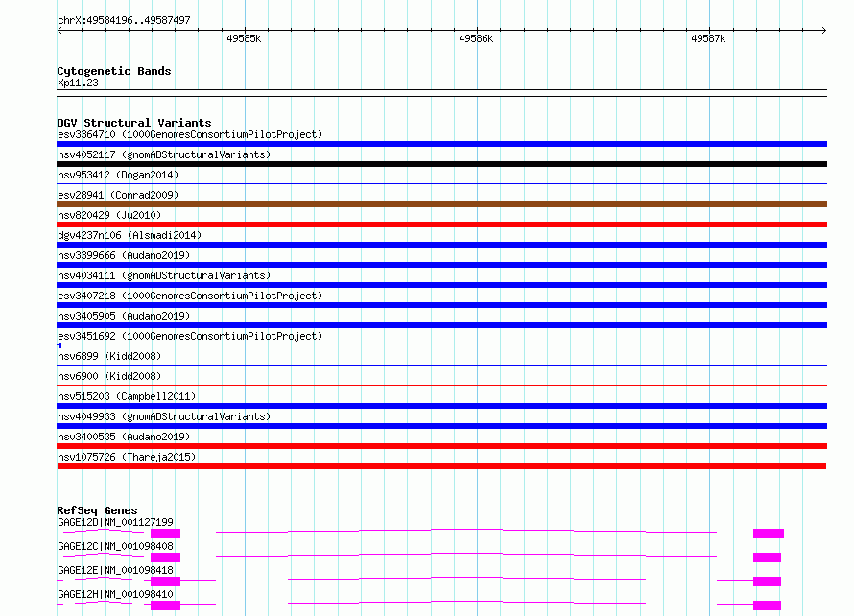Image resolution: width=854 pixels, height=616 pixels.
Task: Click the blue bar of dgv4237n106
Action: click(x=441, y=245)
